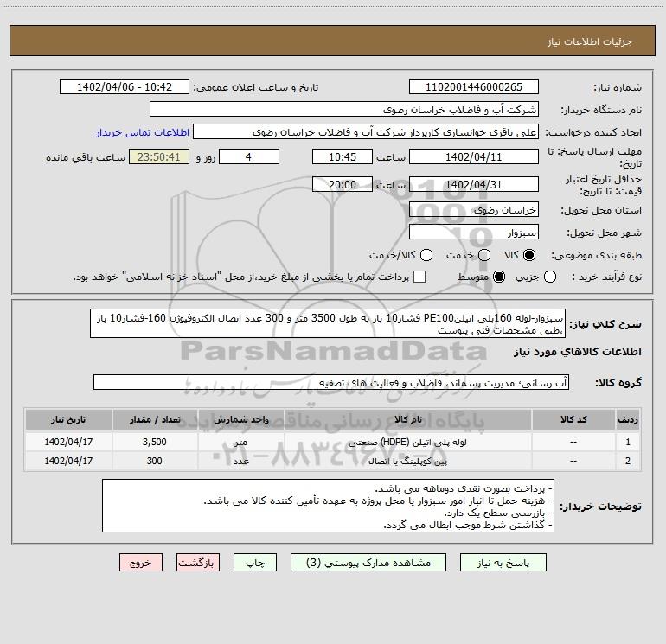The width and height of the screenshot is (666, 644).
Task: Click the نام کالا column header
Action: [x=407, y=419]
